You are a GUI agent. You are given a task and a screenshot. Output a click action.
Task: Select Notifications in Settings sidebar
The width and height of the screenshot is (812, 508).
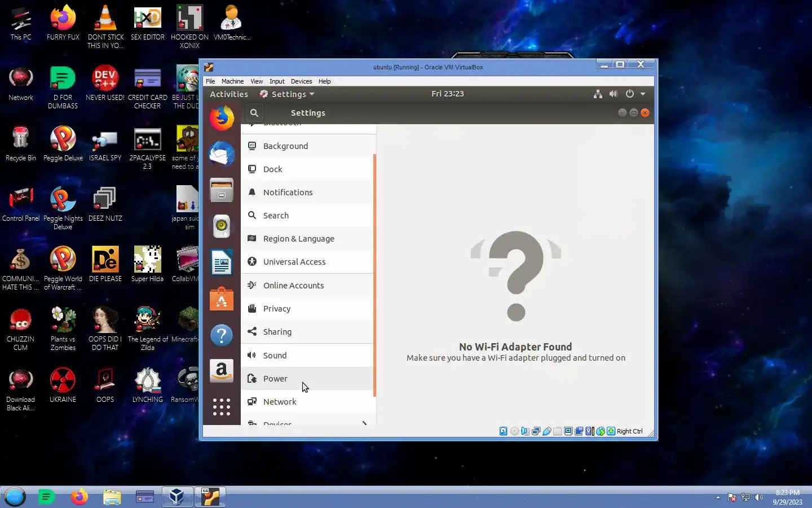[x=307, y=192]
